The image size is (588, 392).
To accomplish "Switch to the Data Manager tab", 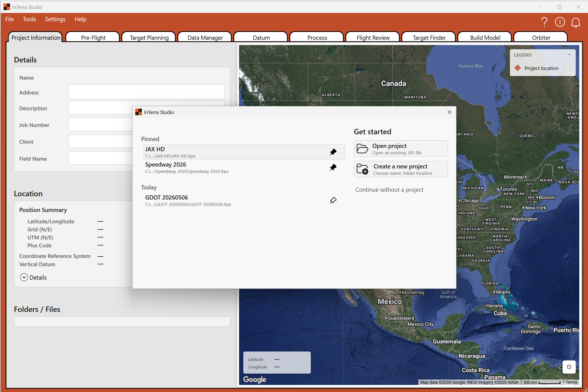I will pyautogui.click(x=205, y=37).
